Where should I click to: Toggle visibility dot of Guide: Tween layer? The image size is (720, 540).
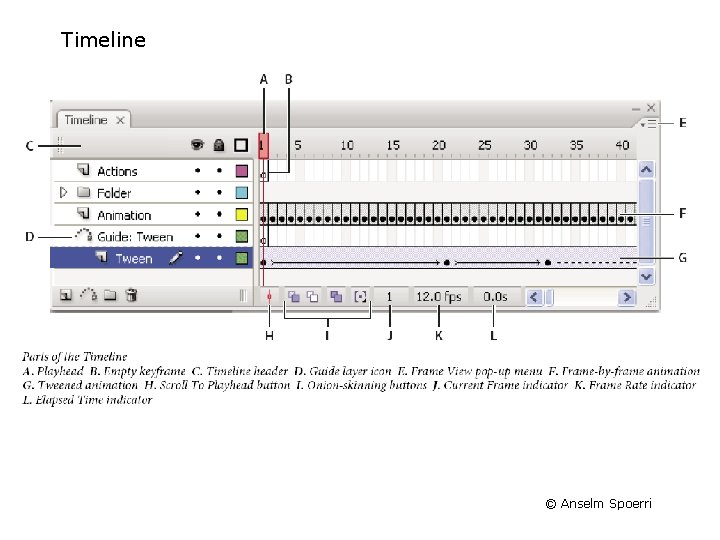[x=197, y=236]
